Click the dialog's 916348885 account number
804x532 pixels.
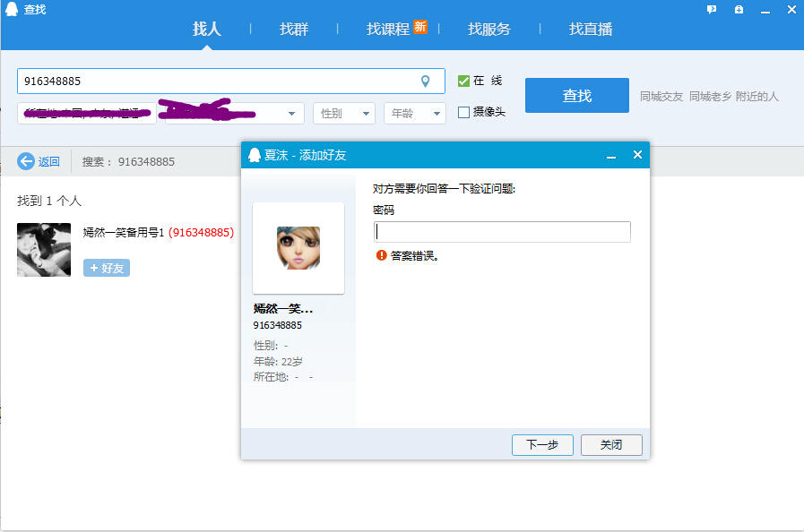click(277, 325)
